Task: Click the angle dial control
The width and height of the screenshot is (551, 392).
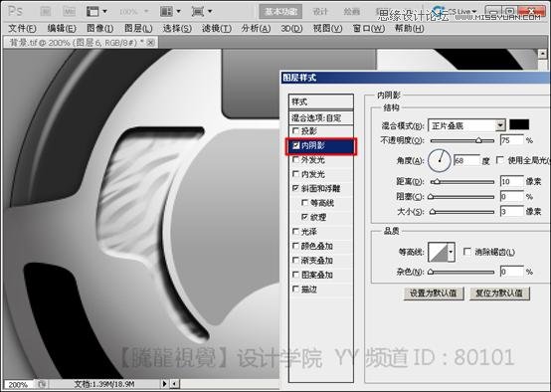Action: [440, 160]
